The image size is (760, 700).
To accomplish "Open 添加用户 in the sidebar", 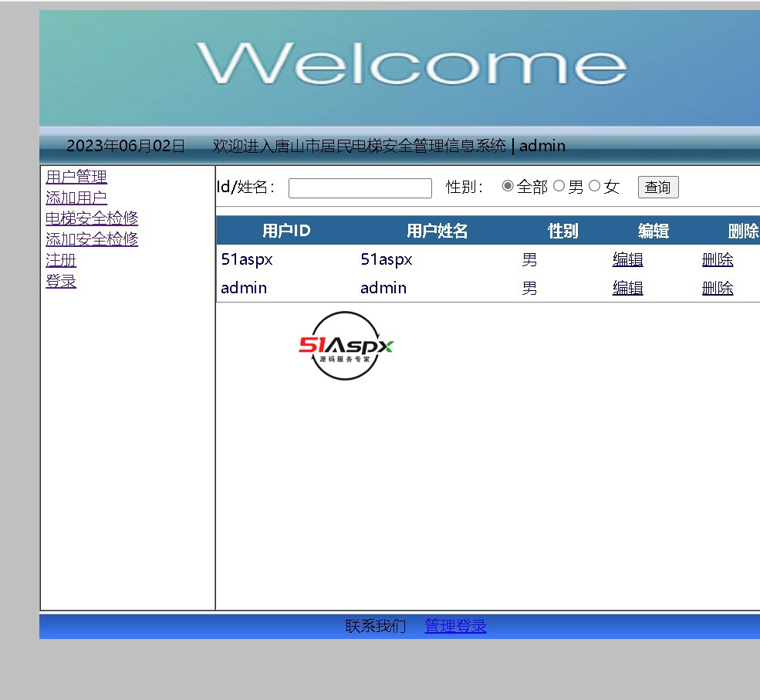I will tap(76, 198).
